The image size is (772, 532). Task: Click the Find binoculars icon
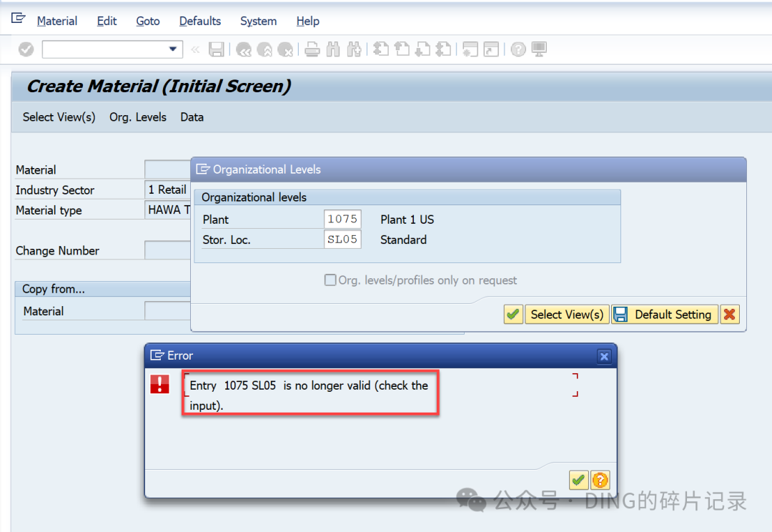[333, 49]
